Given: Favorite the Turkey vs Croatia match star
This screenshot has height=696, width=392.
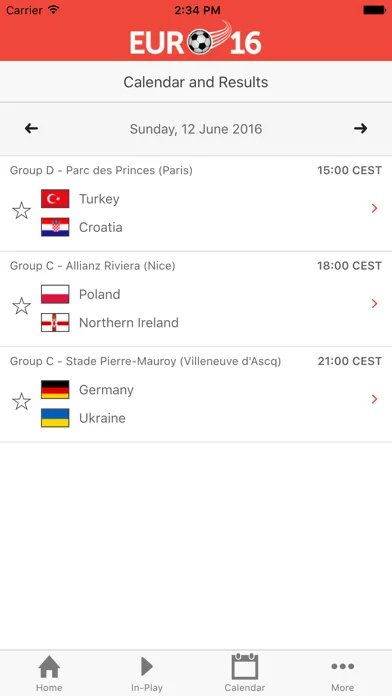Looking at the screenshot, I should pyautogui.click(x=21, y=210).
